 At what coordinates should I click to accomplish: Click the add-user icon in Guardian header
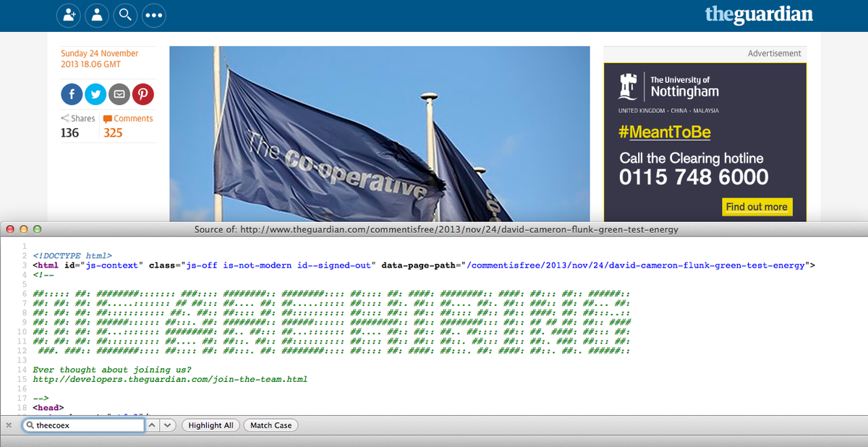tap(69, 14)
